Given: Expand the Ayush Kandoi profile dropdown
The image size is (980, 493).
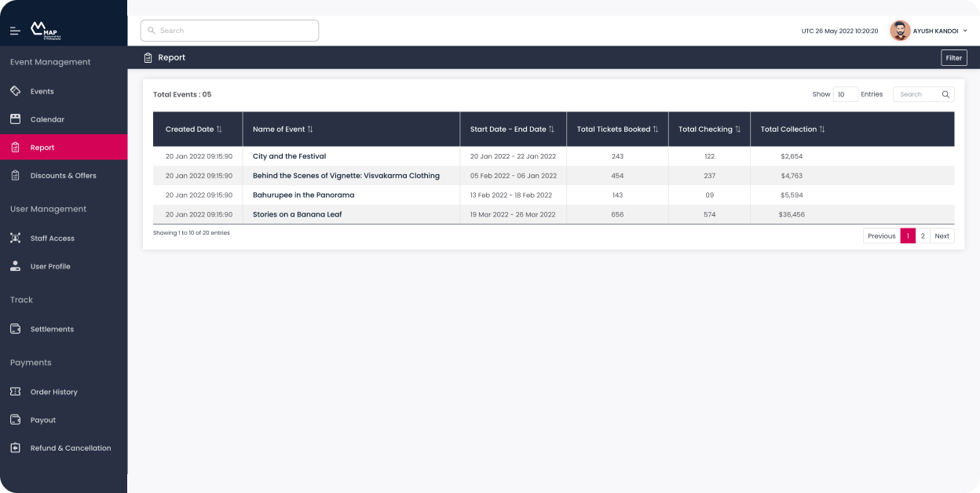Looking at the screenshot, I should click(965, 31).
